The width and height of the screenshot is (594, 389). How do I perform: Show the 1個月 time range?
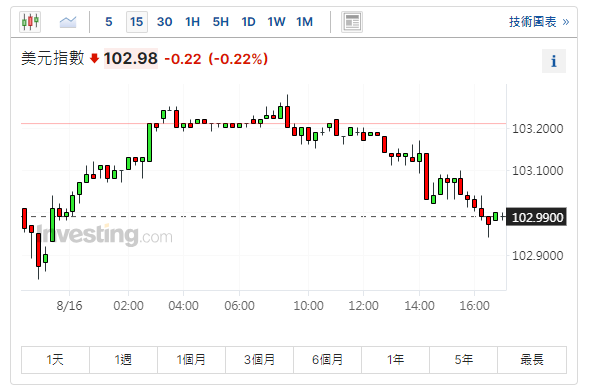[191, 359]
